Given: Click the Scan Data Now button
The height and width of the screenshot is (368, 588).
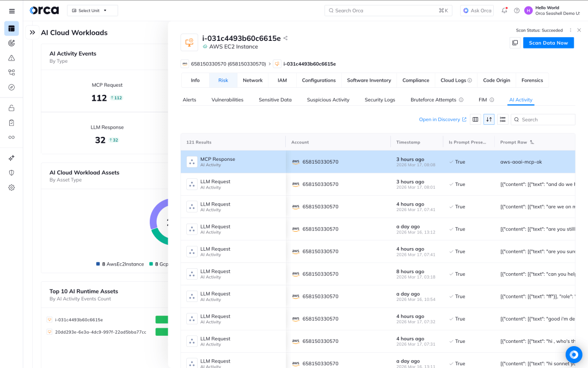Looking at the screenshot, I should pyautogui.click(x=548, y=43).
